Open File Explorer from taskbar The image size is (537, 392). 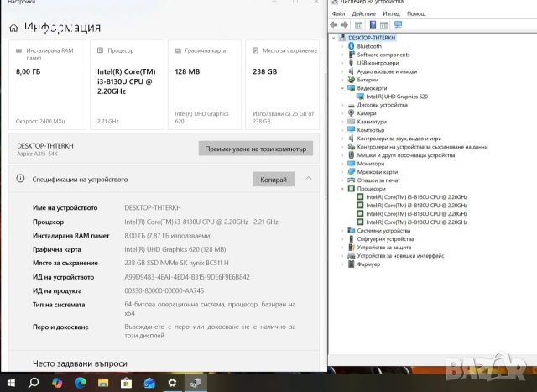(103, 383)
